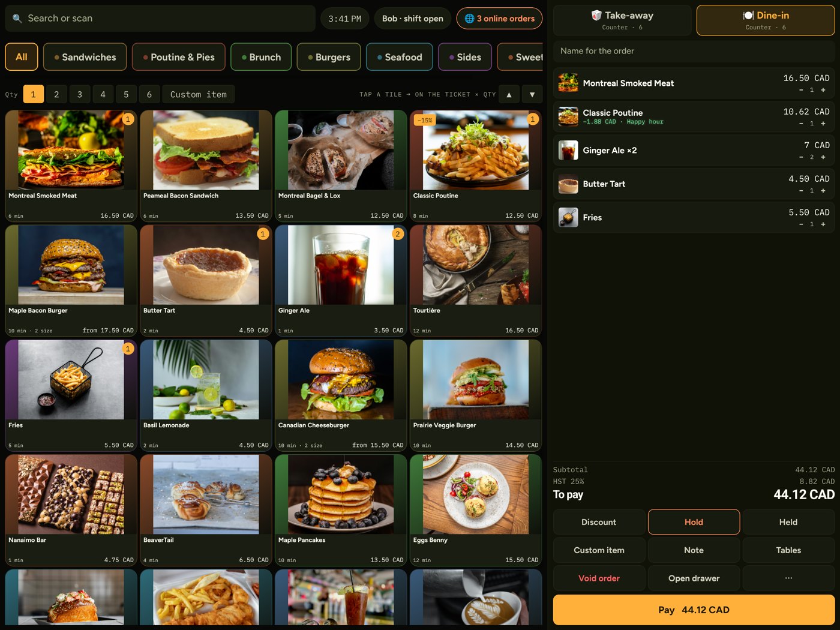Viewport: 840px width, 630px height.
Task: Select Montreal Smoked Meat ticket line name
Action: [x=628, y=83]
